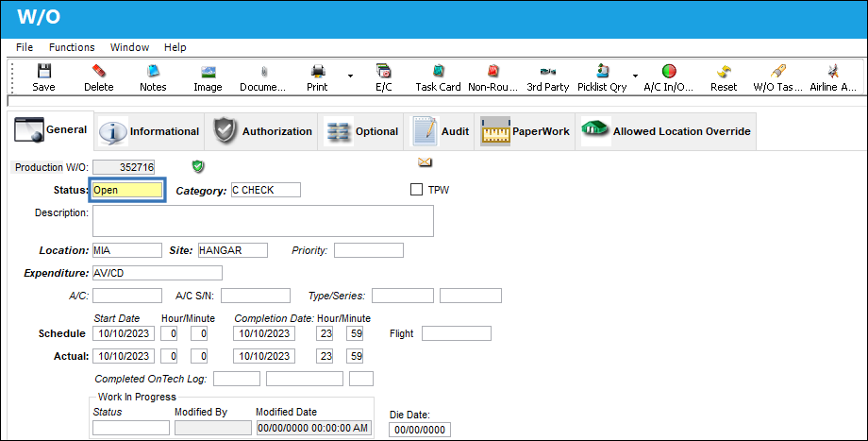The width and height of the screenshot is (868, 441).
Task: Click the middle Completed OnTech Log field
Action: (305, 379)
